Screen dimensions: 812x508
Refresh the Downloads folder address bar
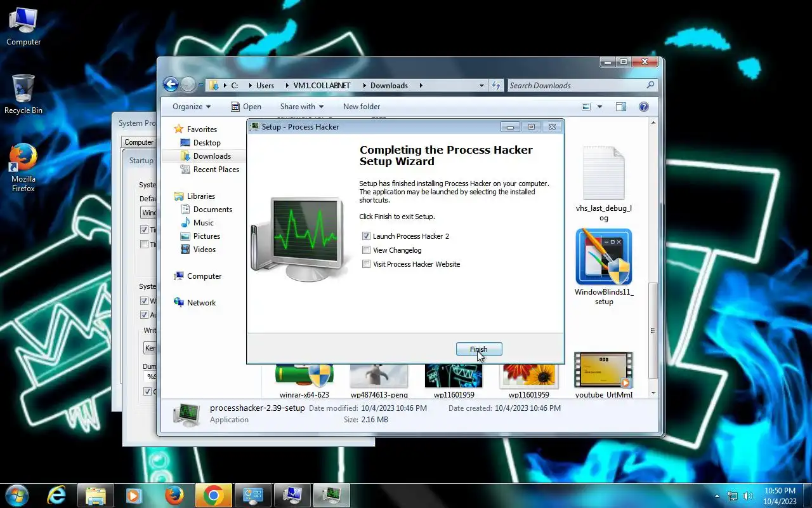click(x=496, y=85)
